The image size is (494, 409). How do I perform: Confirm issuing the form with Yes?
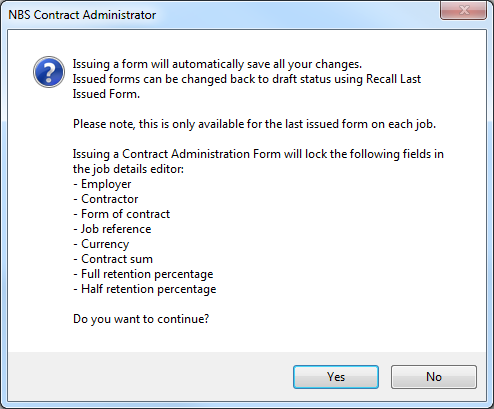pyautogui.click(x=336, y=377)
